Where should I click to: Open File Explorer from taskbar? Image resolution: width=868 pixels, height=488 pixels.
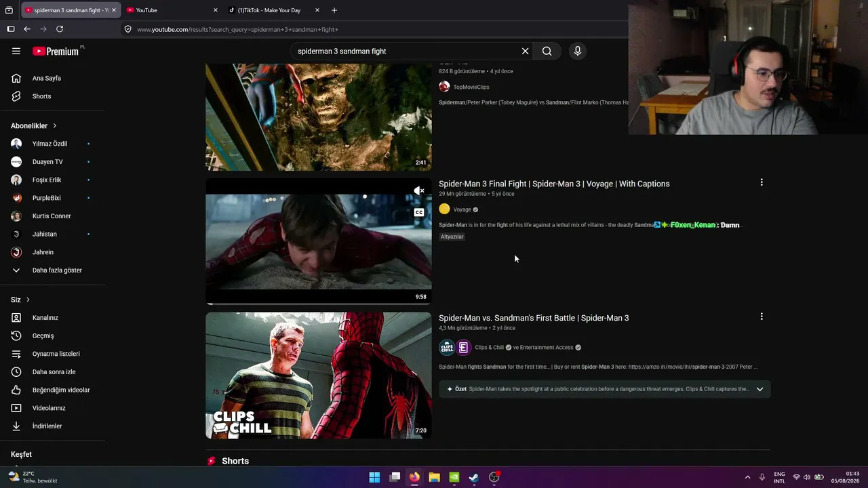pos(434,477)
